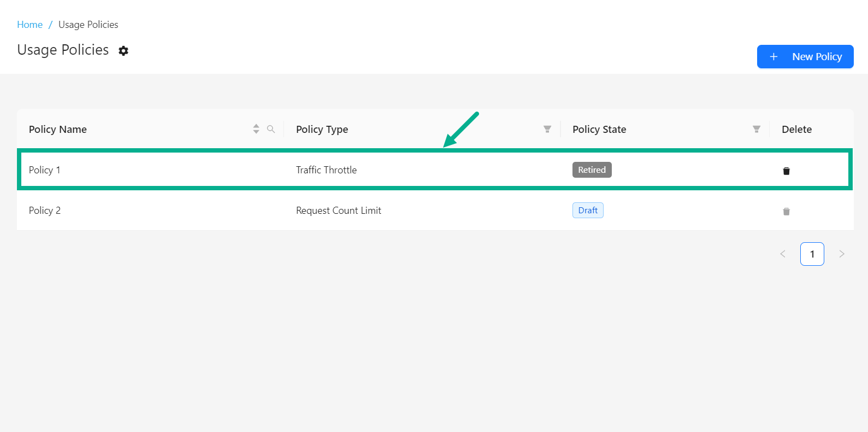
Task: Open the Policy 1 row
Action: pyautogui.click(x=45, y=170)
